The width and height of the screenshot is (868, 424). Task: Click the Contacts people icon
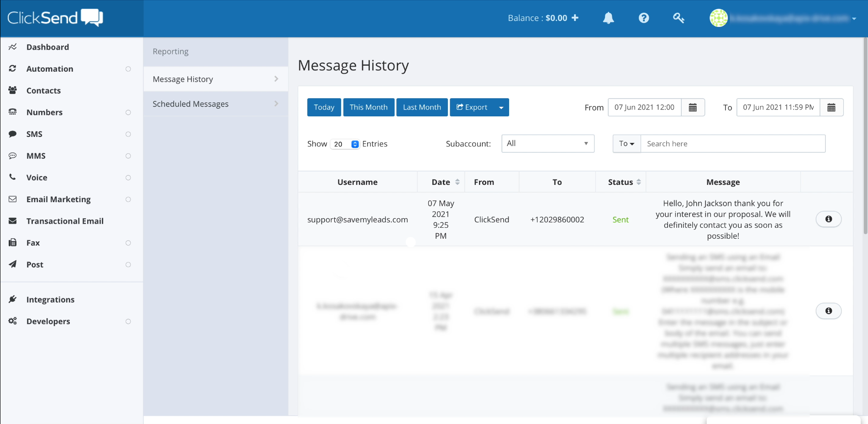coord(13,90)
